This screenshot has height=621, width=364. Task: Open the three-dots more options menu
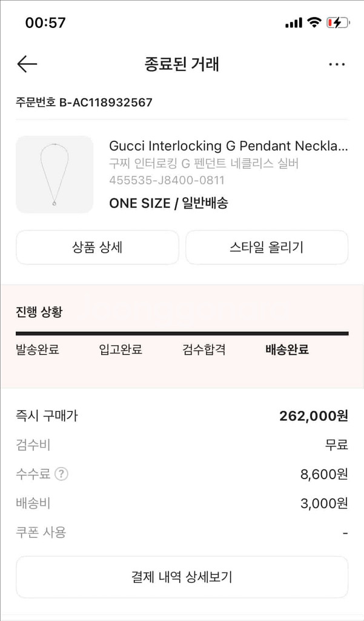[x=336, y=64]
